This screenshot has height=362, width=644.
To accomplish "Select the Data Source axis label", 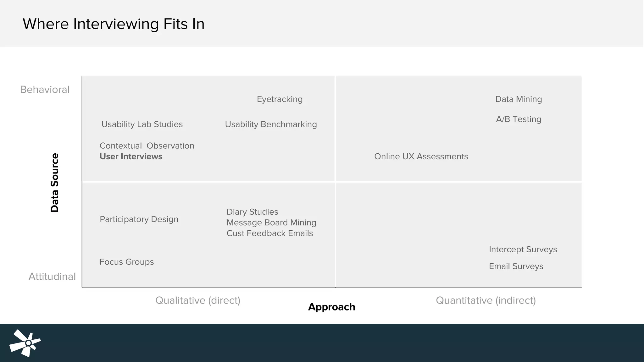I will [55, 183].
